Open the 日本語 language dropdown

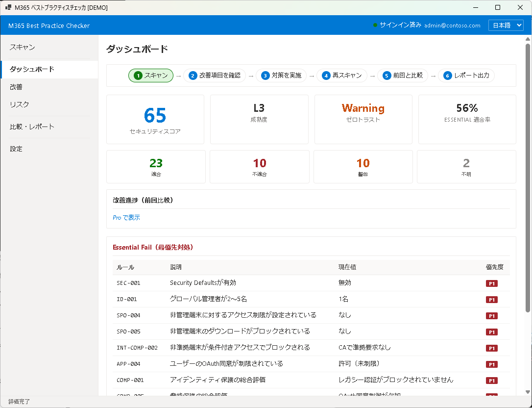point(506,25)
